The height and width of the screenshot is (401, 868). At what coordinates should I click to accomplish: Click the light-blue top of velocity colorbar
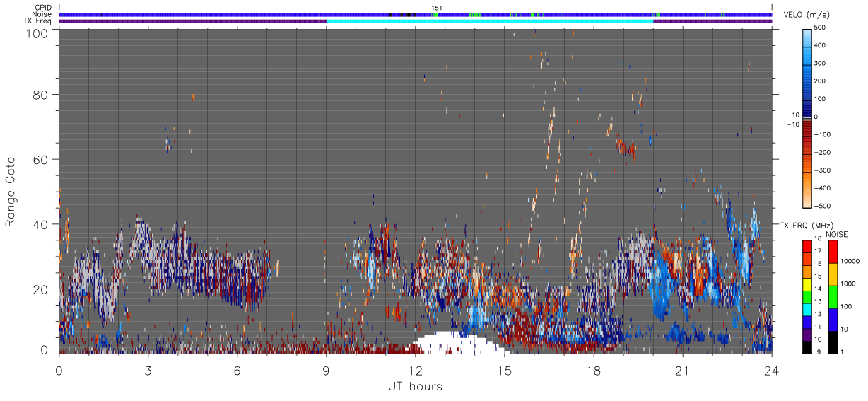click(x=807, y=37)
